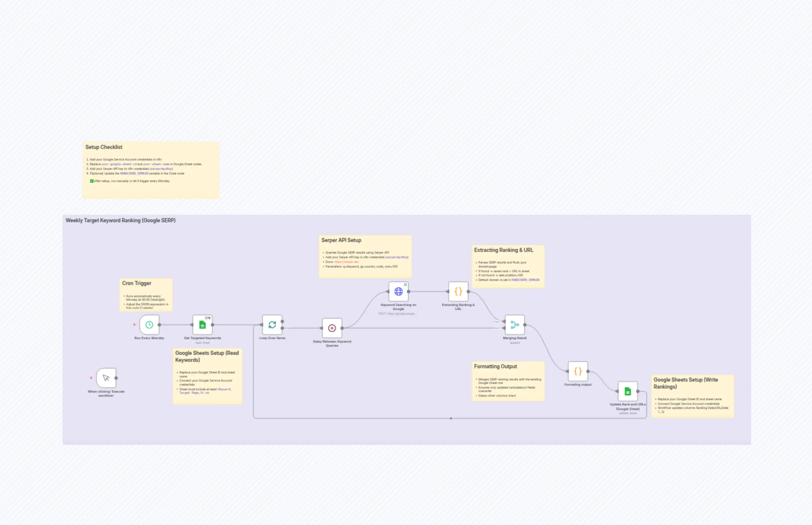Open the Get Targeted Keywords Google Sheets node
This screenshot has width=812, height=525.
(202, 324)
